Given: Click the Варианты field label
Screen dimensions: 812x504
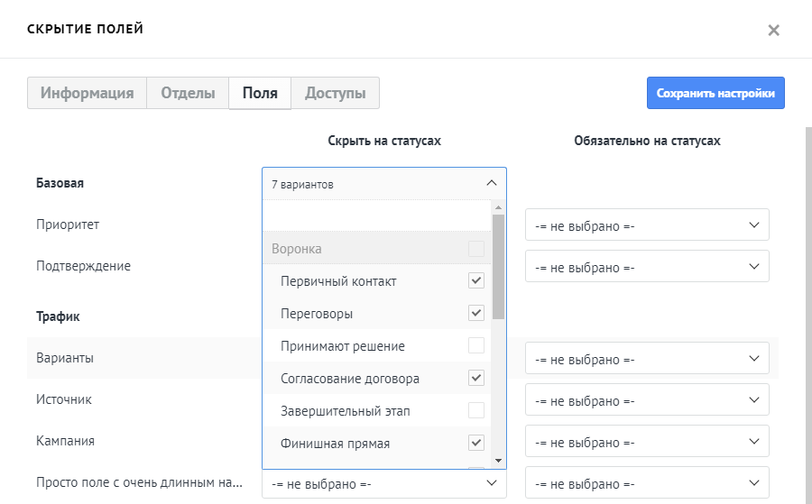Looking at the screenshot, I should click(x=65, y=358).
